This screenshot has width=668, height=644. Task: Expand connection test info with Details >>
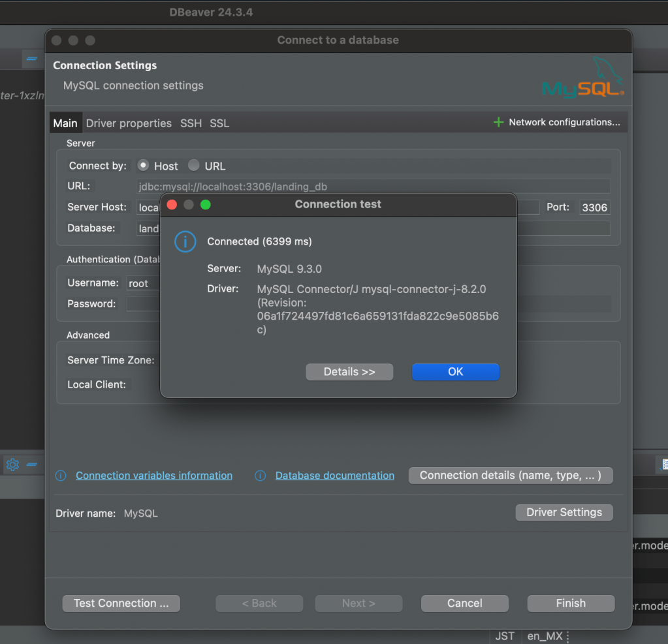point(349,372)
